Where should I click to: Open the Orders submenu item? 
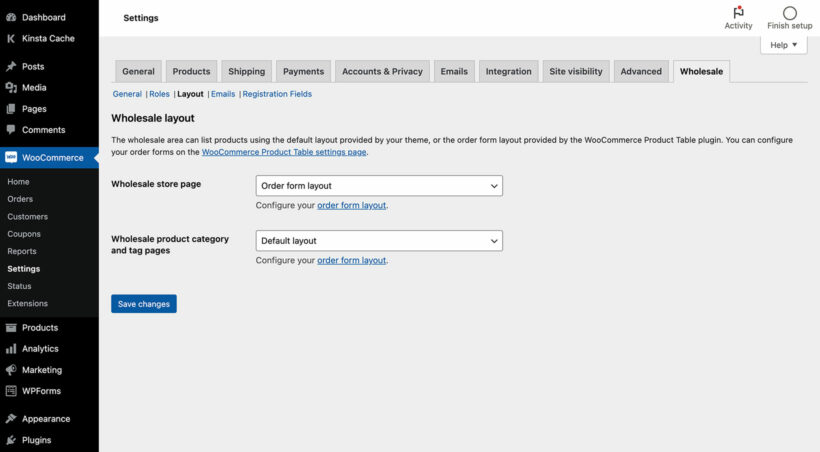20,199
